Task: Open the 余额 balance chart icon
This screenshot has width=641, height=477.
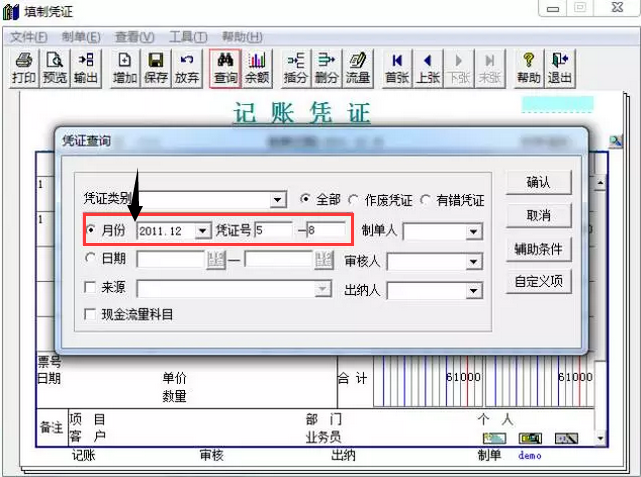Action: click(257, 68)
